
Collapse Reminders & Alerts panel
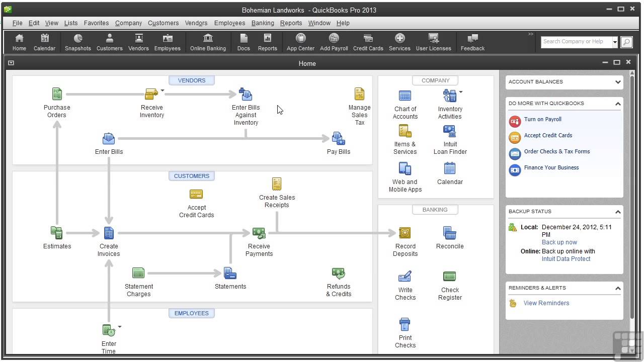click(618, 288)
